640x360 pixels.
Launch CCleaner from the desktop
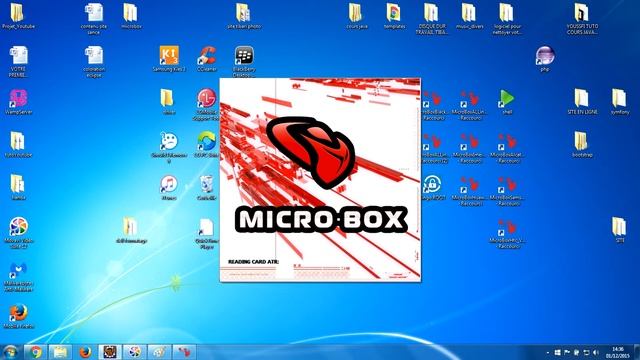(x=207, y=59)
